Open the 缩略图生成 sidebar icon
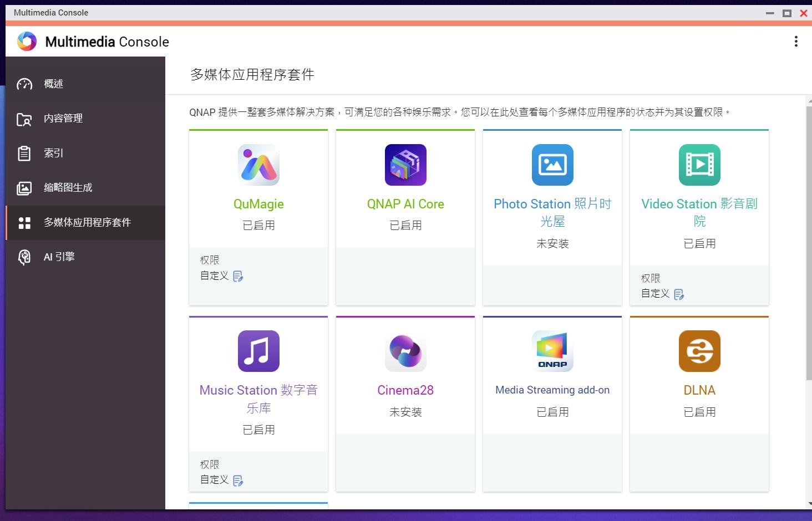 pyautogui.click(x=24, y=188)
